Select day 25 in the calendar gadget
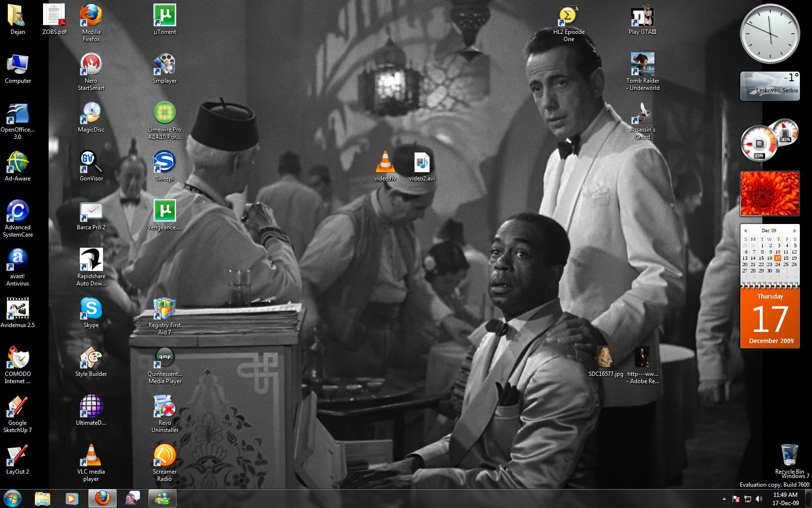 click(786, 264)
